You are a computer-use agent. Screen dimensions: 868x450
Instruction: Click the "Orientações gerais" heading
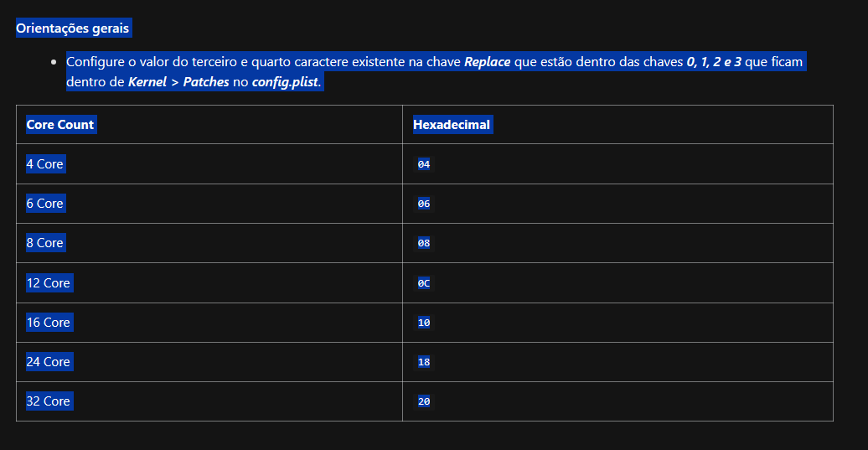[x=72, y=28]
